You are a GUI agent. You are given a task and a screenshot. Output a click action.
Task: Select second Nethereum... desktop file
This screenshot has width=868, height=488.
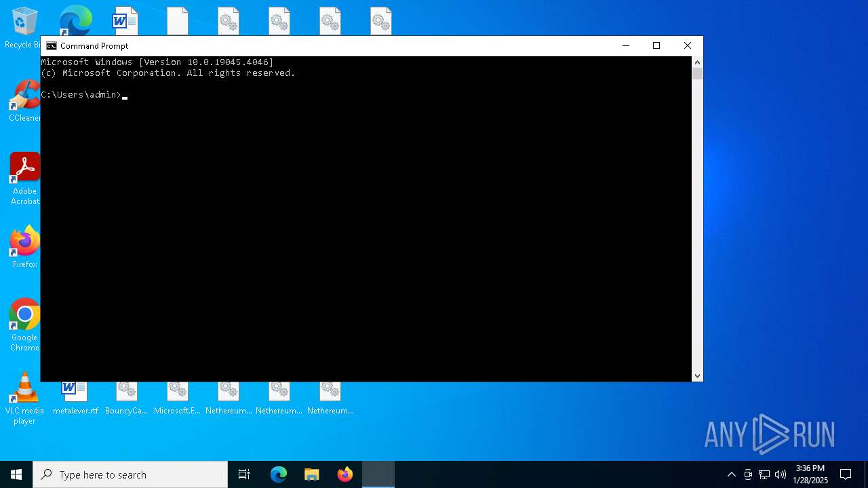tap(279, 398)
